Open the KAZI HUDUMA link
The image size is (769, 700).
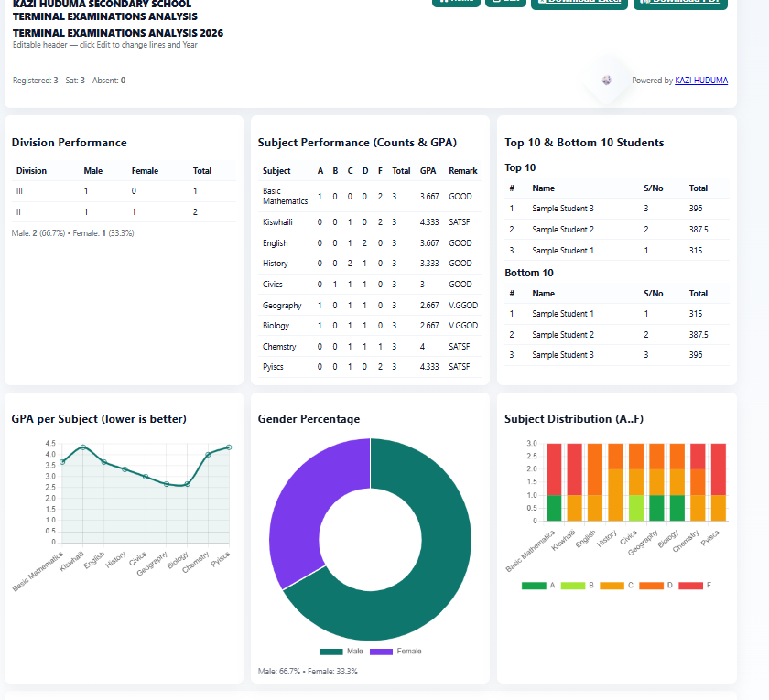point(701,81)
